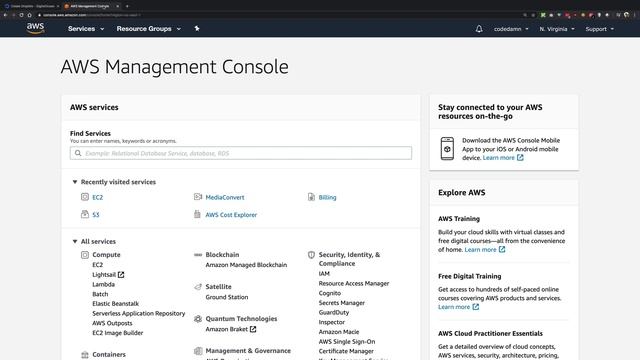Open Ground Station service
640x360 pixels.
pos(227,297)
